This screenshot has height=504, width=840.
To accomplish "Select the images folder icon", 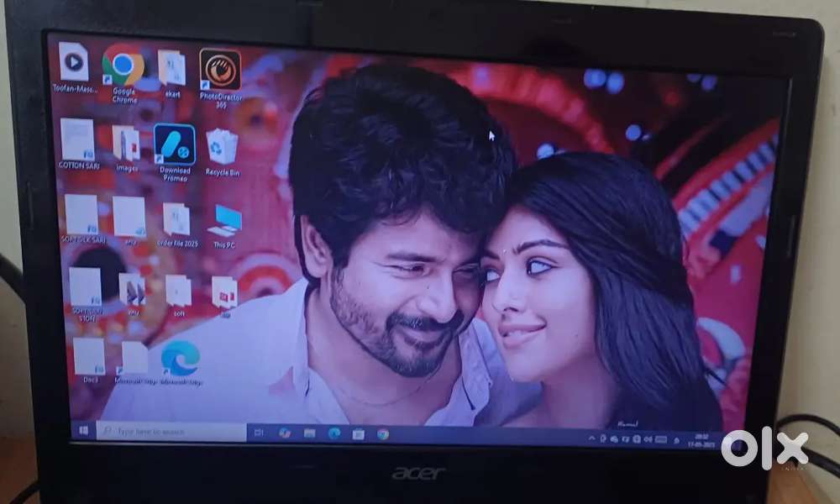I will pyautogui.click(x=126, y=144).
